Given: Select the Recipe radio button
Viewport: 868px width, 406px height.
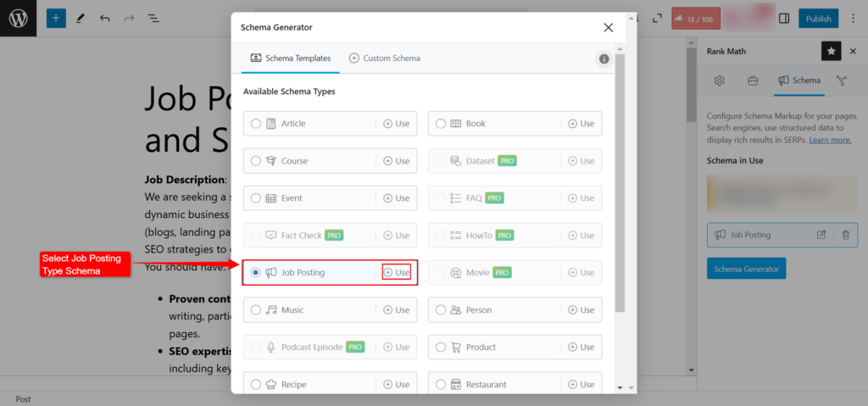Looking at the screenshot, I should click(256, 385).
